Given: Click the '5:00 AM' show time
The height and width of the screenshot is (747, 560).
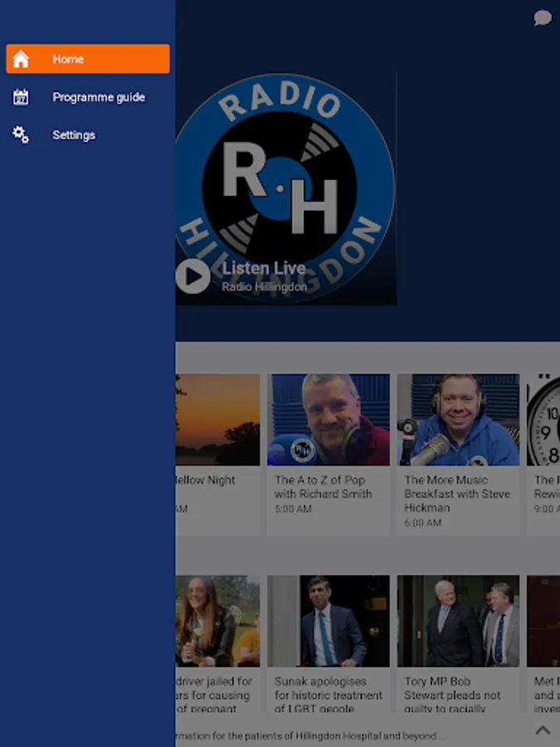Looking at the screenshot, I should click(293, 509).
